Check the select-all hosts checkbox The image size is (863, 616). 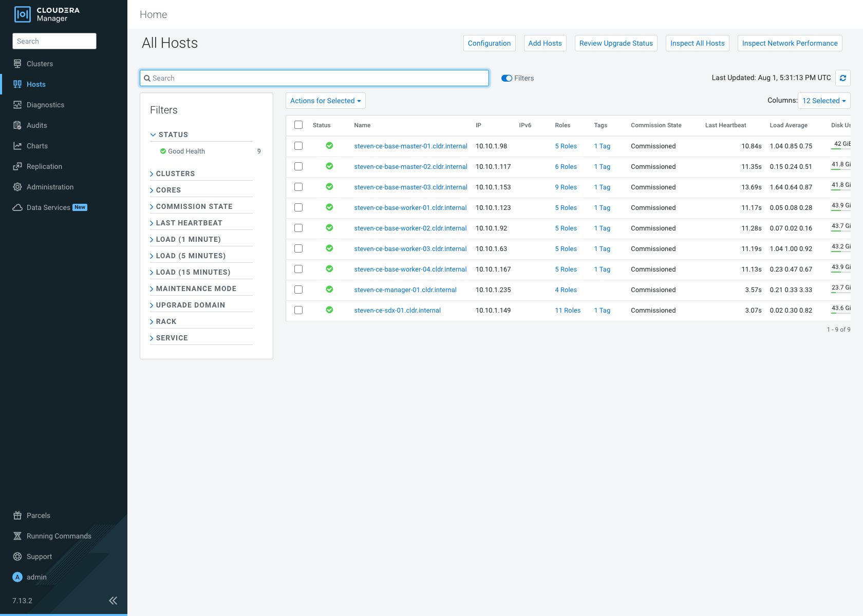click(x=298, y=125)
